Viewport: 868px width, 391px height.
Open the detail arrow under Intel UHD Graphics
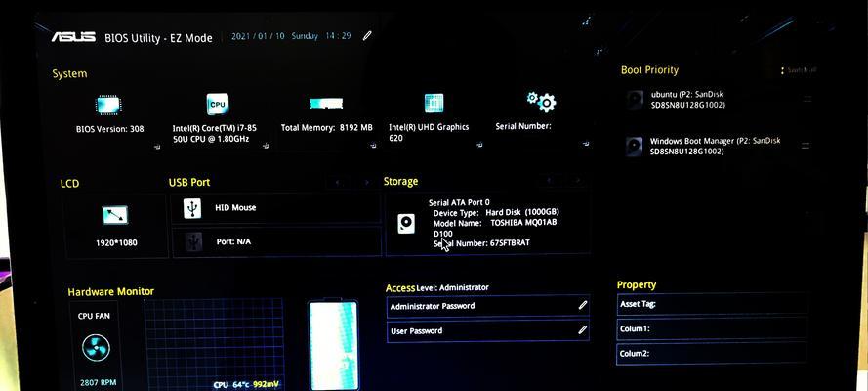click(479, 145)
